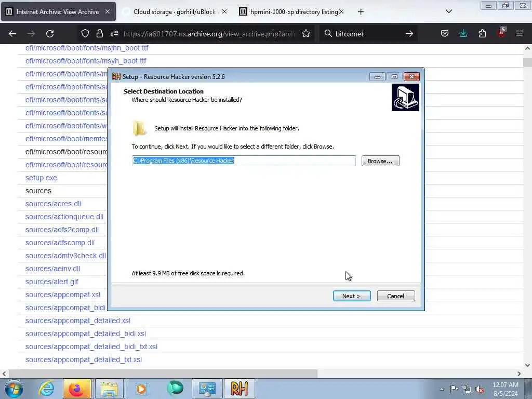The width and height of the screenshot is (532, 399).
Task: Open the sources/appcompat_detailed.xsl link
Action: 78,321
